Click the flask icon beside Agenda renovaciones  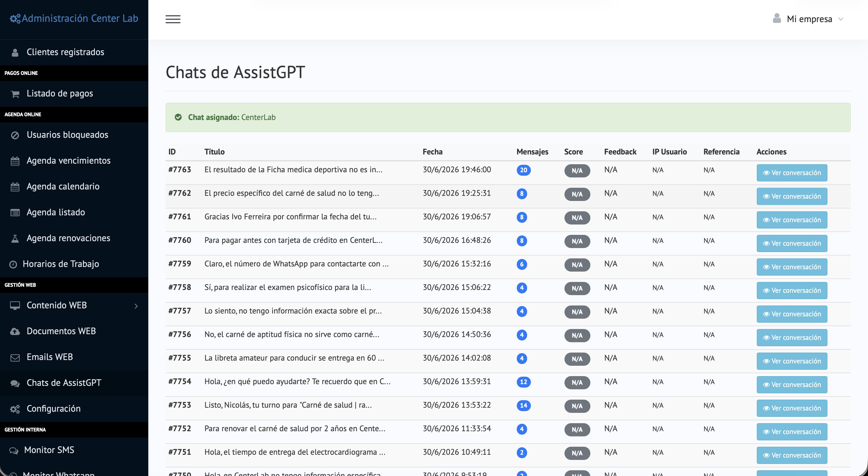point(15,239)
